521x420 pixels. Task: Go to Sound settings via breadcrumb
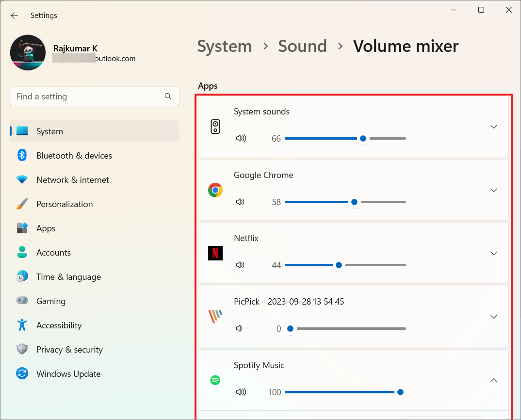[x=302, y=46]
